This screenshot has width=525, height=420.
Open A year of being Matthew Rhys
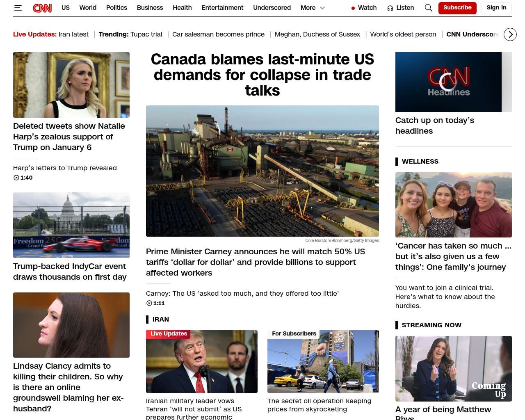pos(443,412)
